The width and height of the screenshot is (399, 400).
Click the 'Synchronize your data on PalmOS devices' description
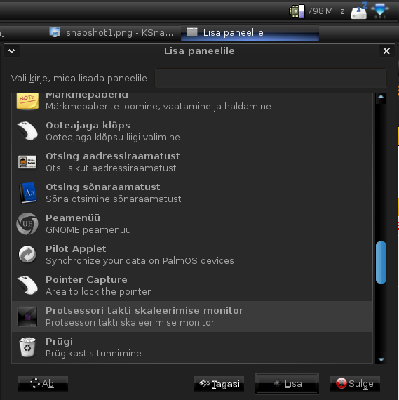click(140, 261)
